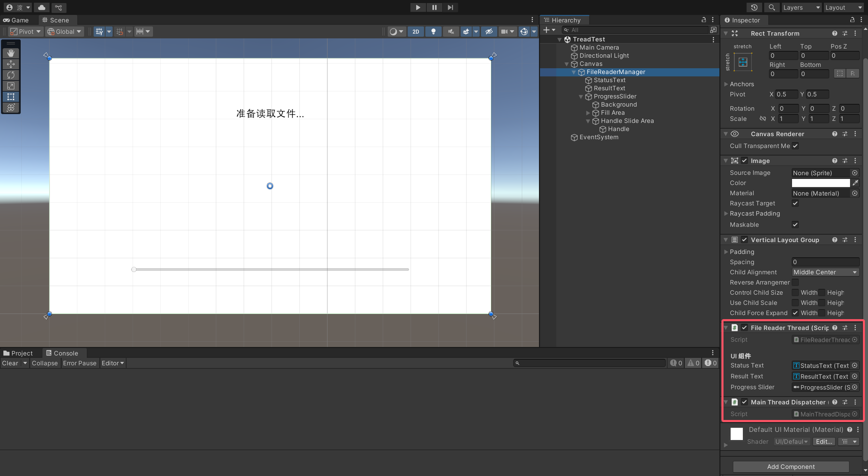Open anchor presets stretch box
The width and height of the screenshot is (868, 476).
[743, 62]
